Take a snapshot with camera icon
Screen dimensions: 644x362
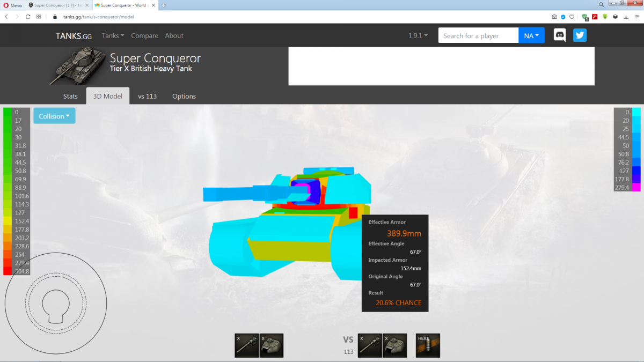tap(554, 17)
